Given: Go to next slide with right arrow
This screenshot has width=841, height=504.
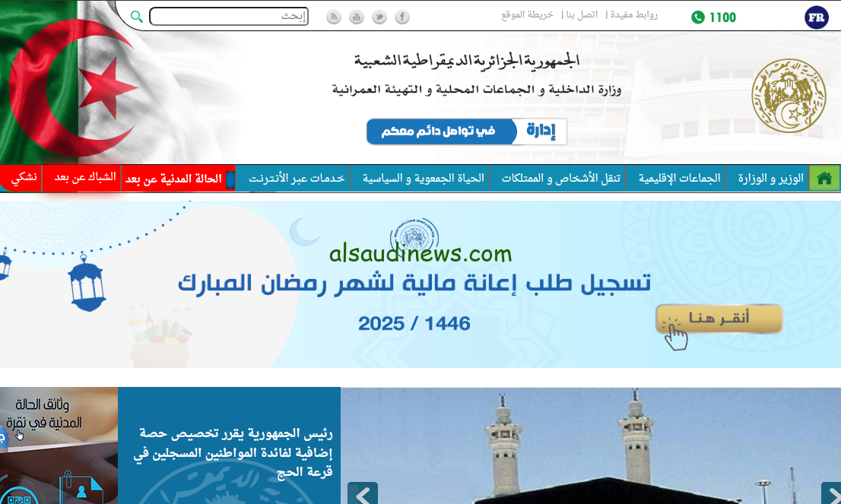Looking at the screenshot, I should point(831,493).
